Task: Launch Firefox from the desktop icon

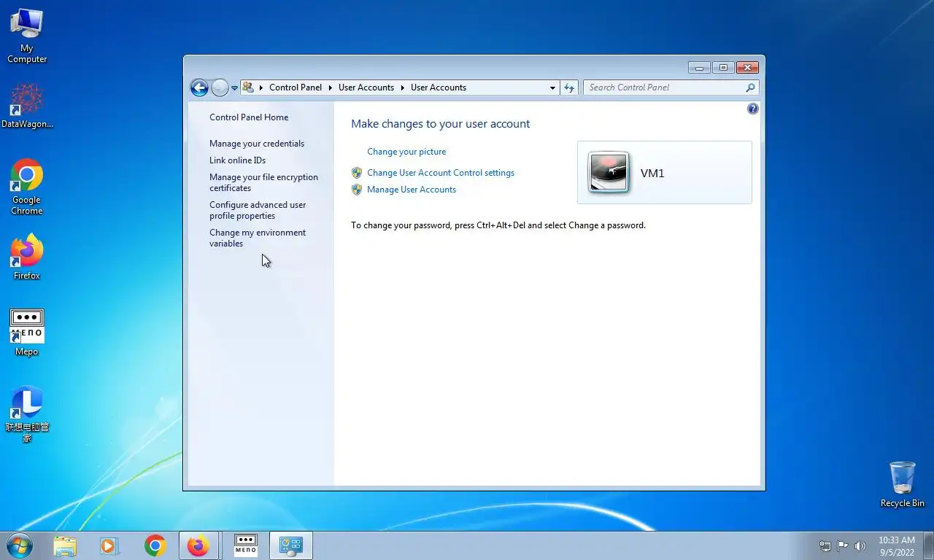Action: point(27,257)
